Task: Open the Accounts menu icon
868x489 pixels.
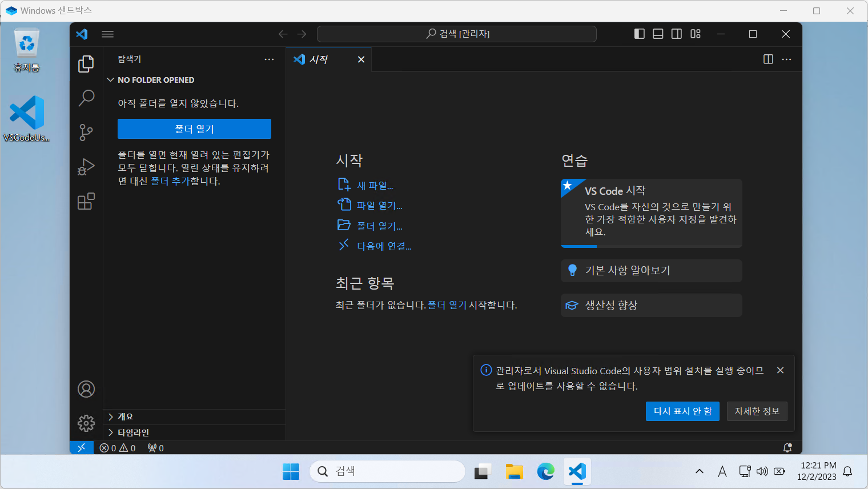Action: pyautogui.click(x=86, y=389)
